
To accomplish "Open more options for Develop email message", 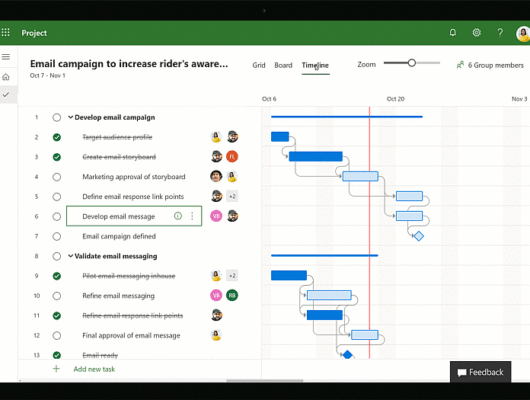I will coord(192,216).
